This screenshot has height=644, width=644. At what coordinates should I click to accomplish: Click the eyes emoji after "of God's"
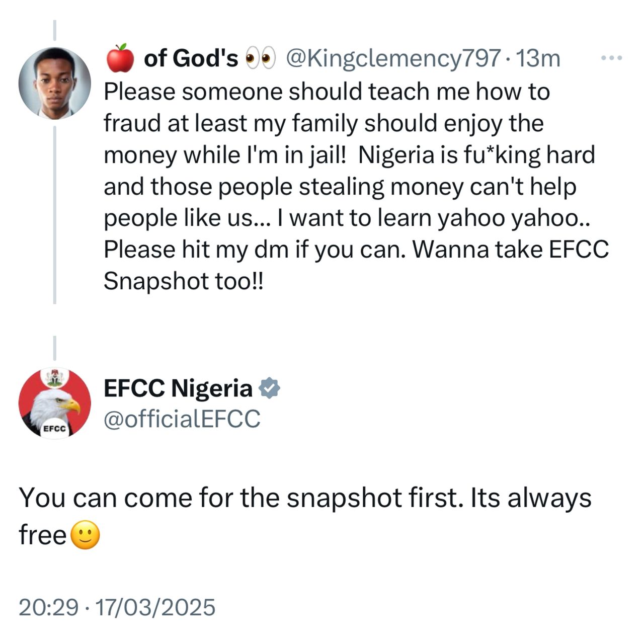(260, 58)
